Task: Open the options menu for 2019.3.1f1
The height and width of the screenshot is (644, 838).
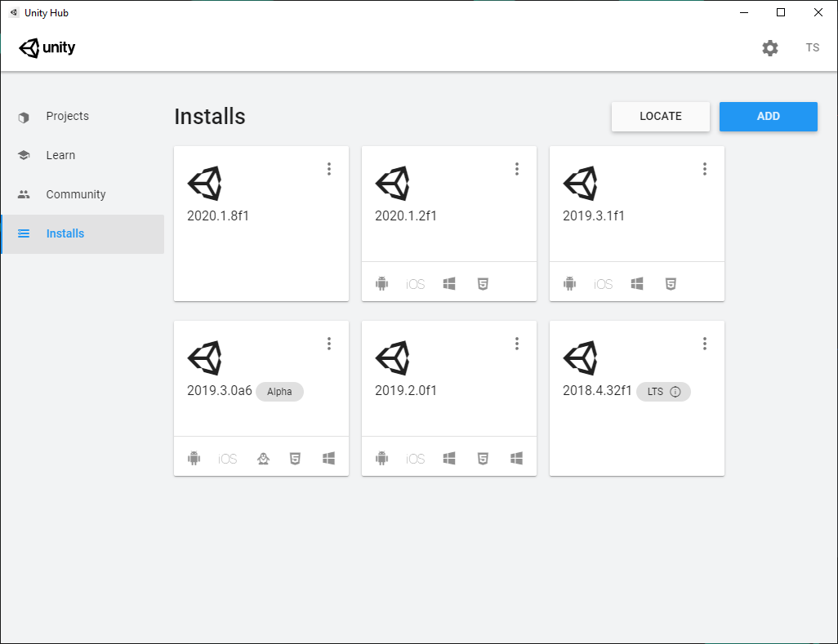Action: 705,169
